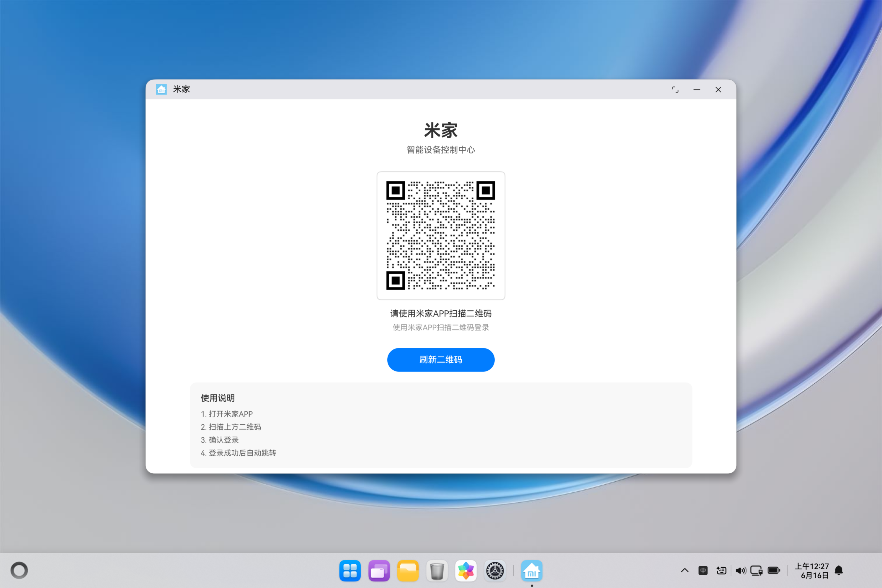Viewport: 882px width, 588px height.
Task: Switch input method via 中 icon
Action: click(x=703, y=570)
